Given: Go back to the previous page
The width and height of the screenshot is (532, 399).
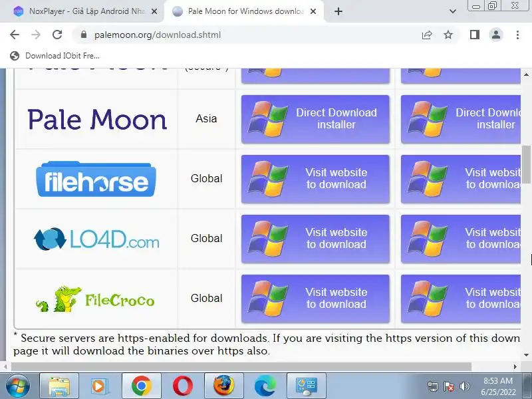Looking at the screenshot, I should (15, 35).
